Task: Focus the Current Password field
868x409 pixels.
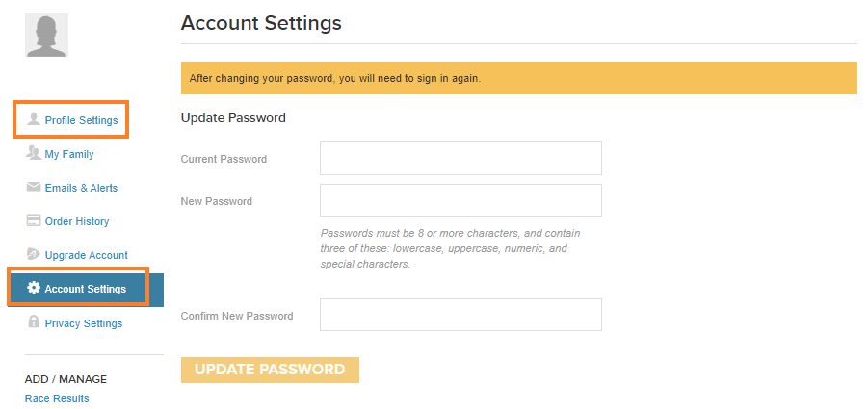Action: [x=460, y=158]
